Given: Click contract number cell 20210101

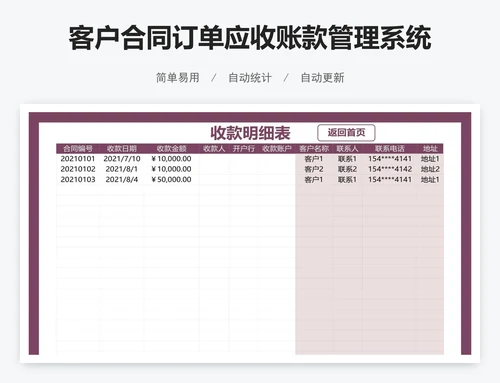Looking at the screenshot, I should [78, 159].
